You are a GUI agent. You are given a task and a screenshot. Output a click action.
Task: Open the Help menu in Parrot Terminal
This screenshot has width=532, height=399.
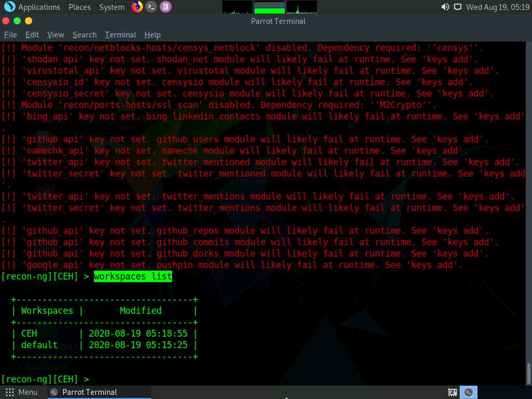pyautogui.click(x=152, y=35)
